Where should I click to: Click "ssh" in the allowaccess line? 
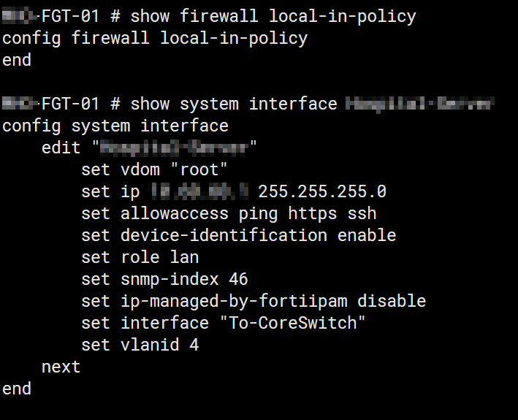point(362,213)
